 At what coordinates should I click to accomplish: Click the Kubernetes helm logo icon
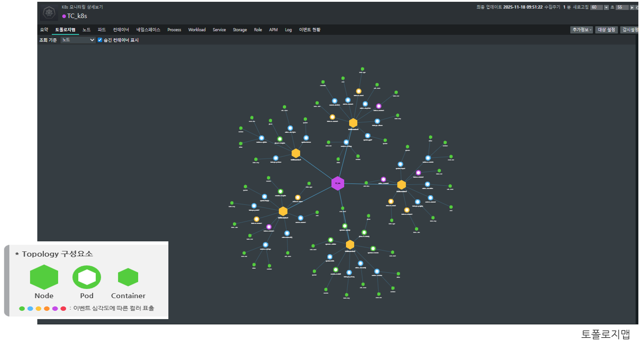click(49, 13)
